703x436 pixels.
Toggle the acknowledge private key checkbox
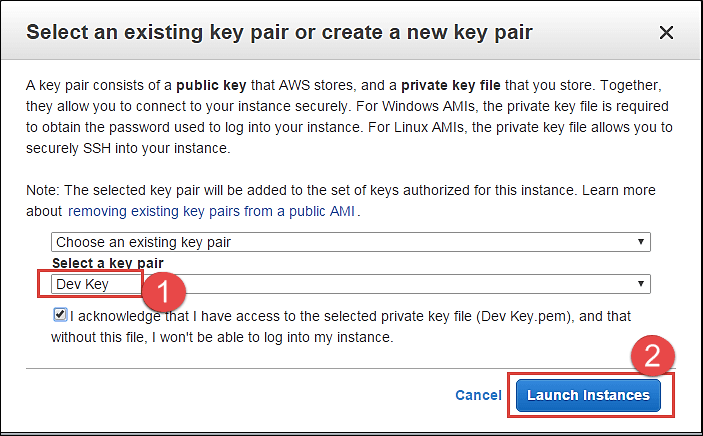60,315
